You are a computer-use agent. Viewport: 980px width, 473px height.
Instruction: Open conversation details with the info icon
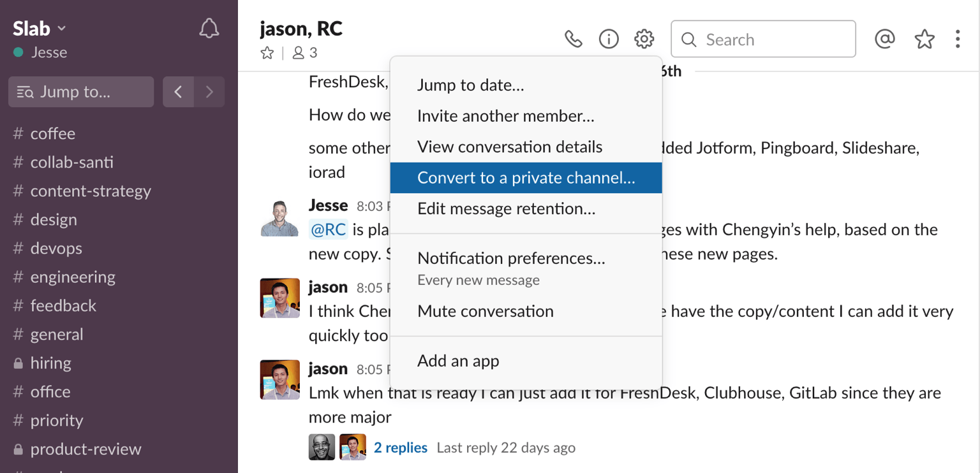(x=608, y=38)
